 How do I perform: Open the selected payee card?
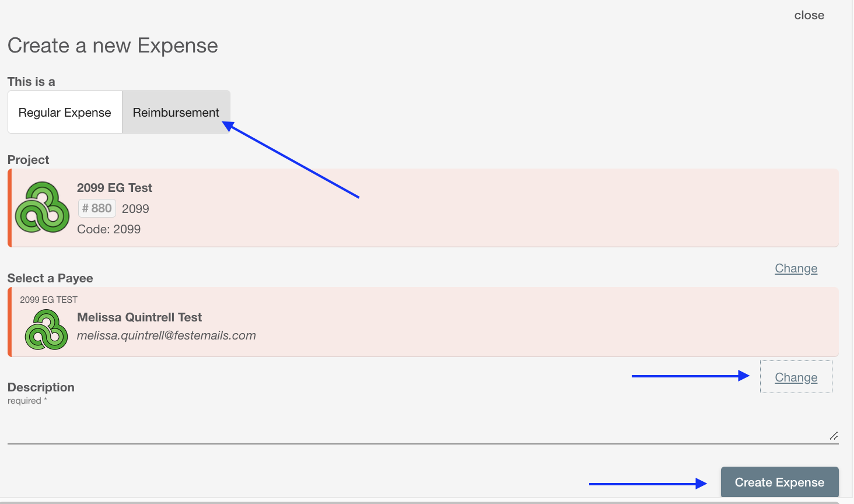(x=423, y=322)
